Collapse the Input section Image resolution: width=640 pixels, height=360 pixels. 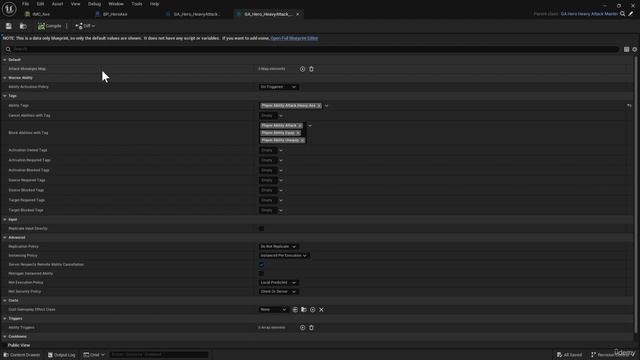[4, 220]
